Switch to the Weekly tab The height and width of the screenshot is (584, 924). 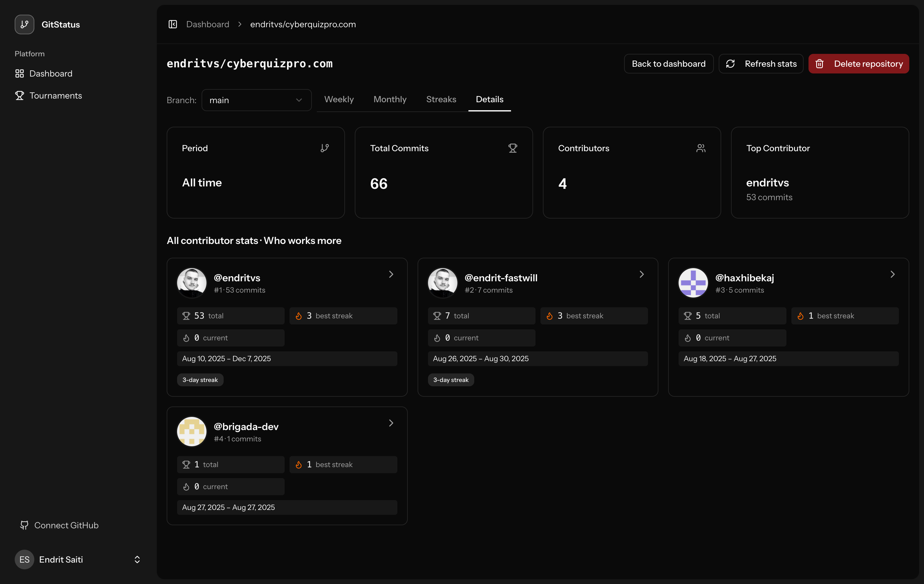339,99
